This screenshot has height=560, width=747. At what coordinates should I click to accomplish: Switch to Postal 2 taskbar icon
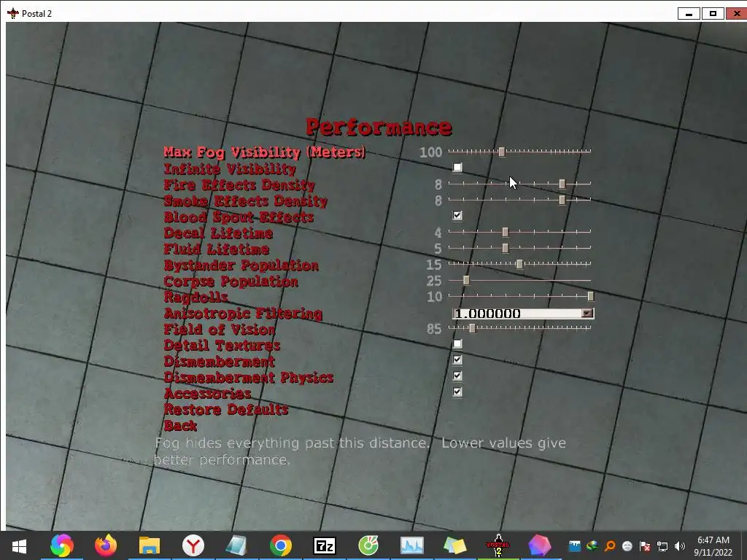pos(498,545)
